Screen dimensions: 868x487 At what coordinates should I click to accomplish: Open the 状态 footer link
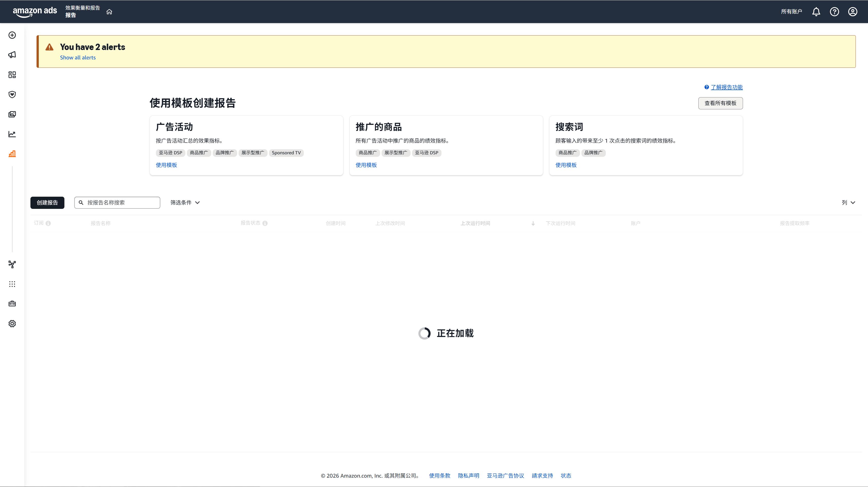click(566, 476)
